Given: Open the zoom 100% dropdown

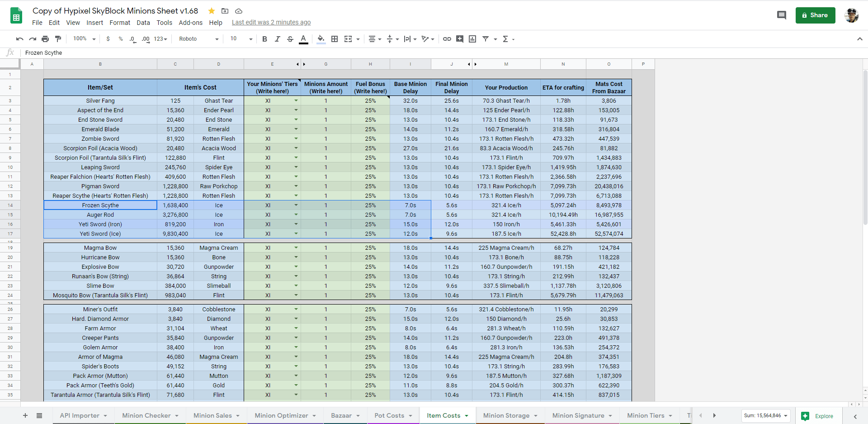Looking at the screenshot, I should (x=85, y=39).
